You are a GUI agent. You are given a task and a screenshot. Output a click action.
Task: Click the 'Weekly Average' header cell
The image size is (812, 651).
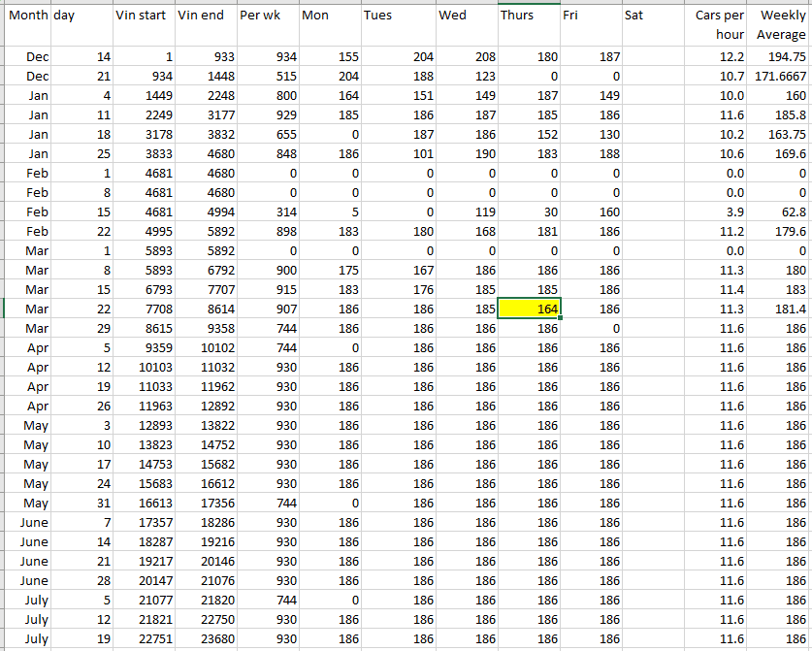pos(781,25)
